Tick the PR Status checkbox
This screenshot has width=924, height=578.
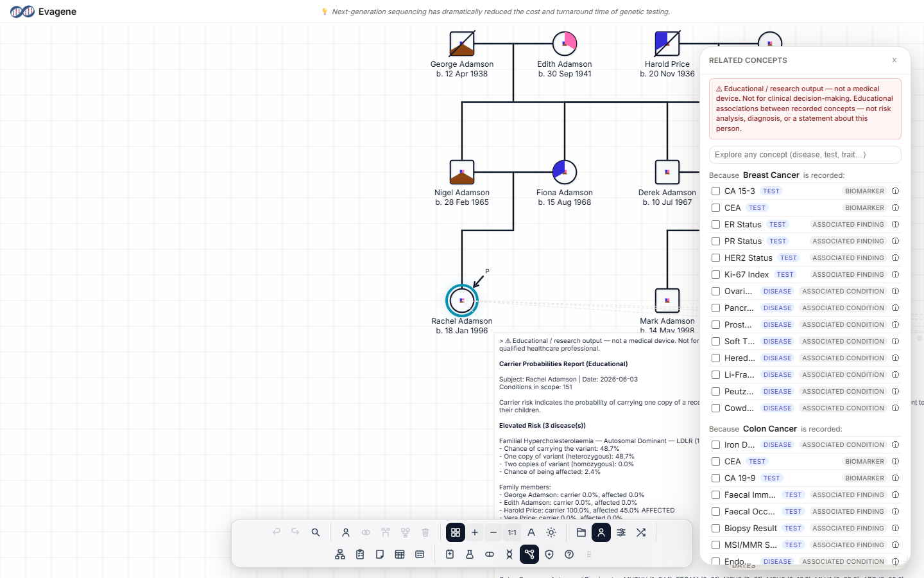pyautogui.click(x=715, y=241)
